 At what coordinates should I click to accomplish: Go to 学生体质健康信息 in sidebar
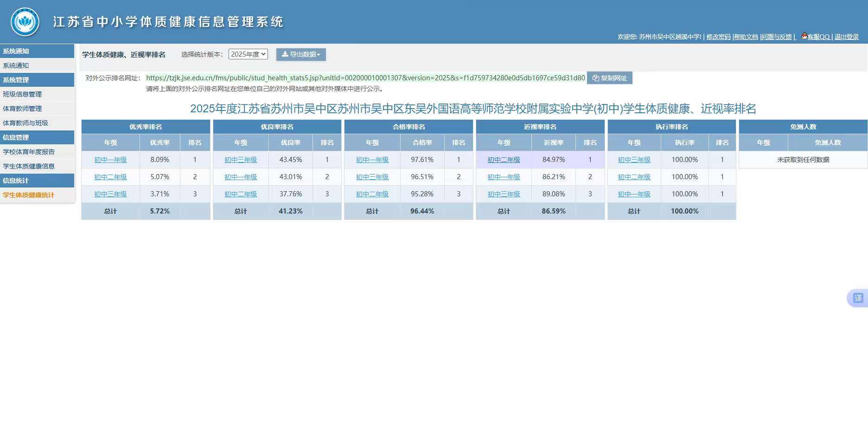29,166
